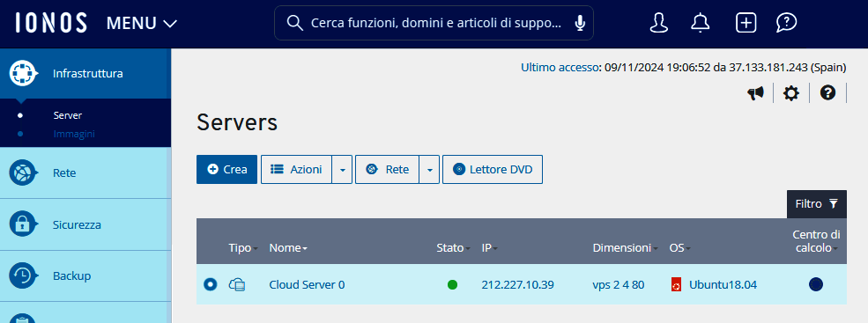Image resolution: width=868 pixels, height=323 pixels.
Task: Click the green running status indicator
Action: click(452, 285)
